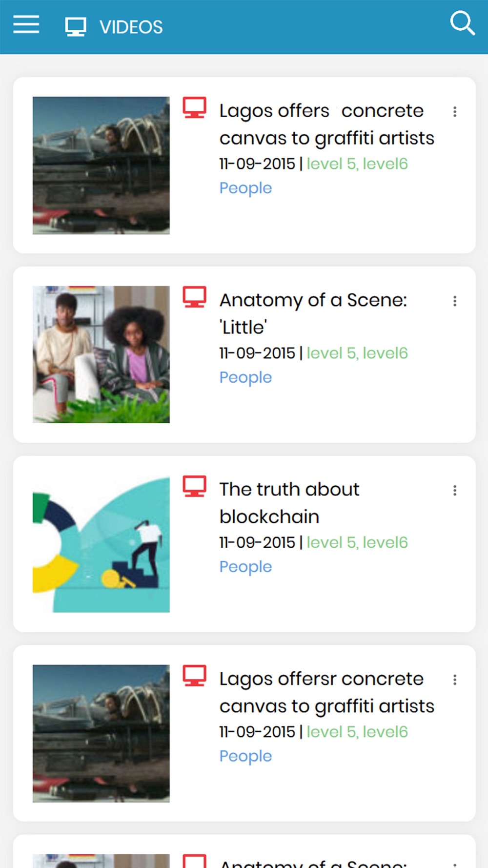Open three-dot options for blockchain video
Image resolution: width=488 pixels, height=868 pixels.
pyautogui.click(x=455, y=491)
